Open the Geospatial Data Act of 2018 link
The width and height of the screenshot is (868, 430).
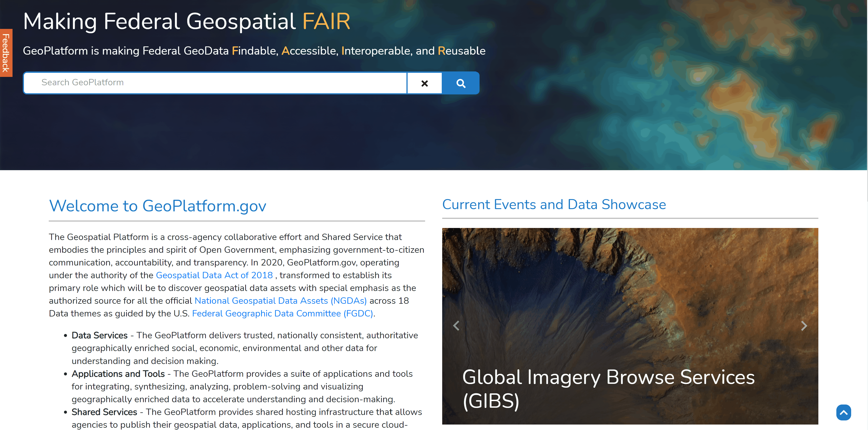[214, 275]
